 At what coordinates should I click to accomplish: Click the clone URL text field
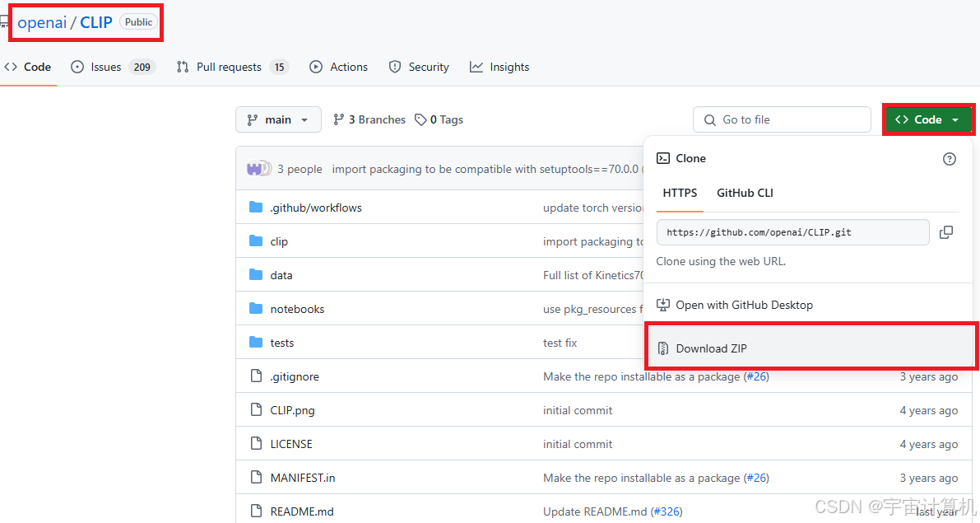point(792,232)
